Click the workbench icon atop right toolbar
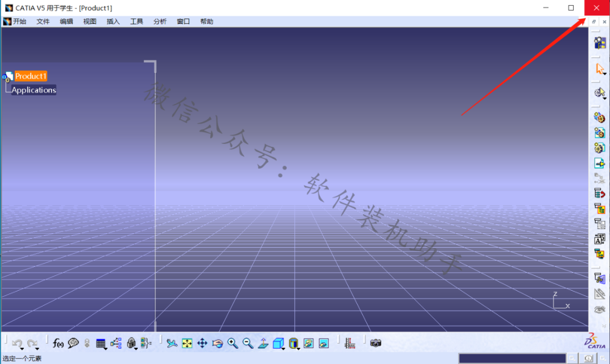Screen dimensions: 610x364 click(x=599, y=43)
